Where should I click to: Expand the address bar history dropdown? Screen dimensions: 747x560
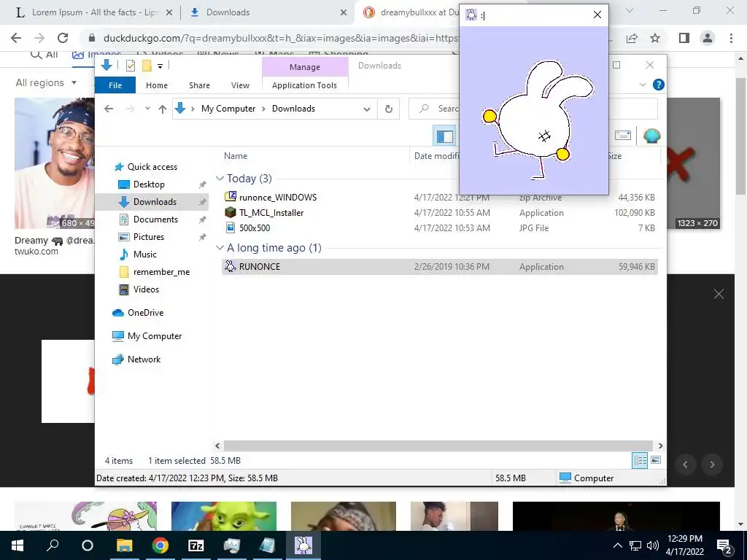[367, 109]
